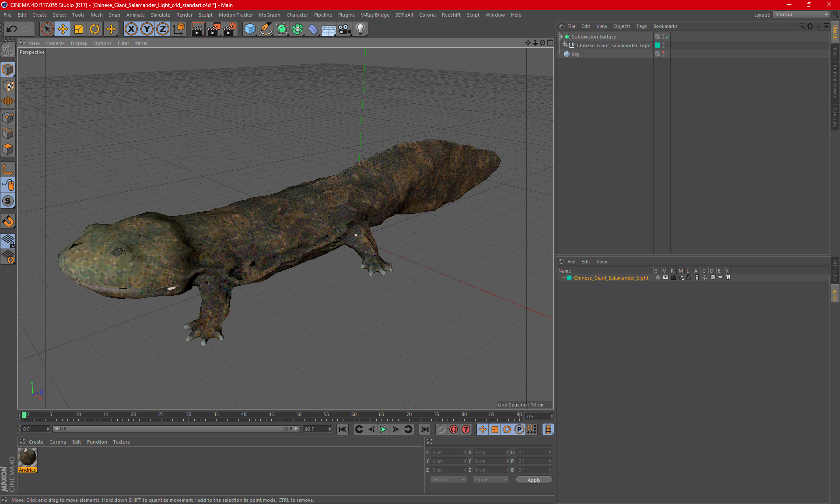Select the Move tool in toolbar
840x504 pixels.
[63, 29]
